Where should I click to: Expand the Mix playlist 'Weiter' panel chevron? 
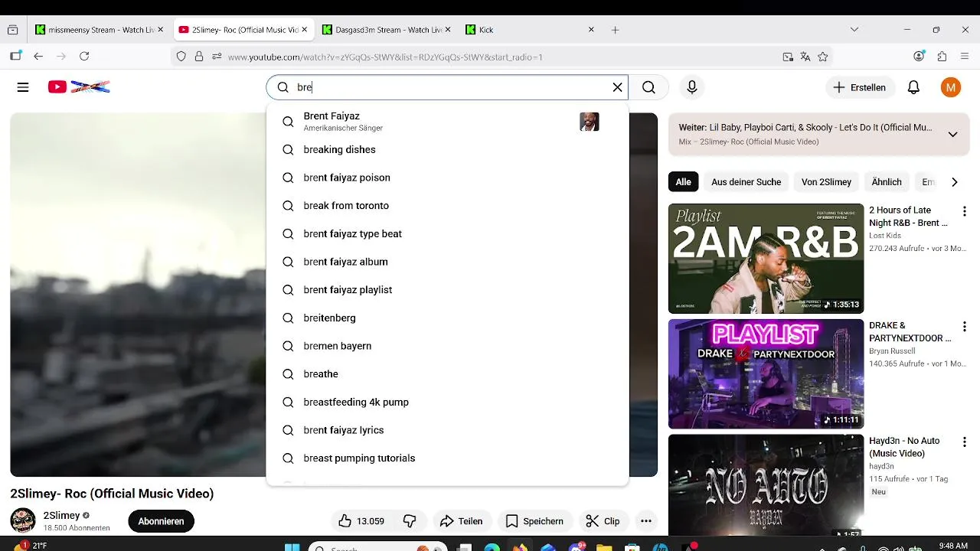pyautogui.click(x=952, y=135)
